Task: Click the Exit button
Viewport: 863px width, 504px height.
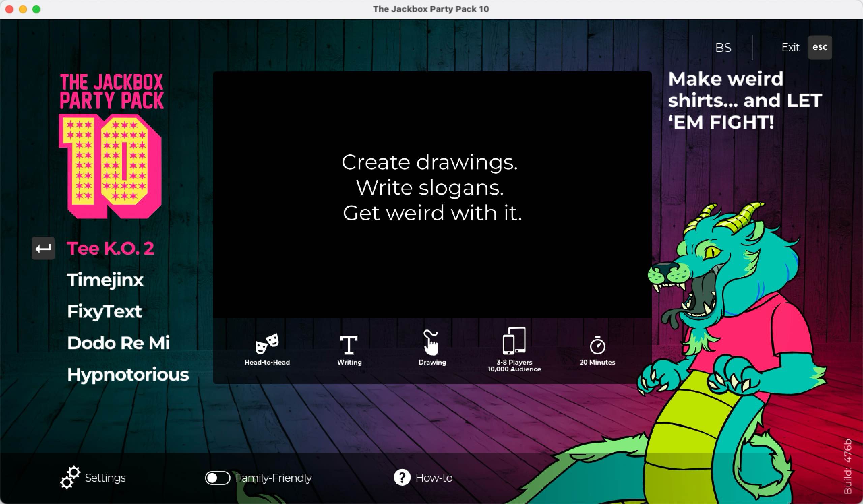Action: pos(791,47)
